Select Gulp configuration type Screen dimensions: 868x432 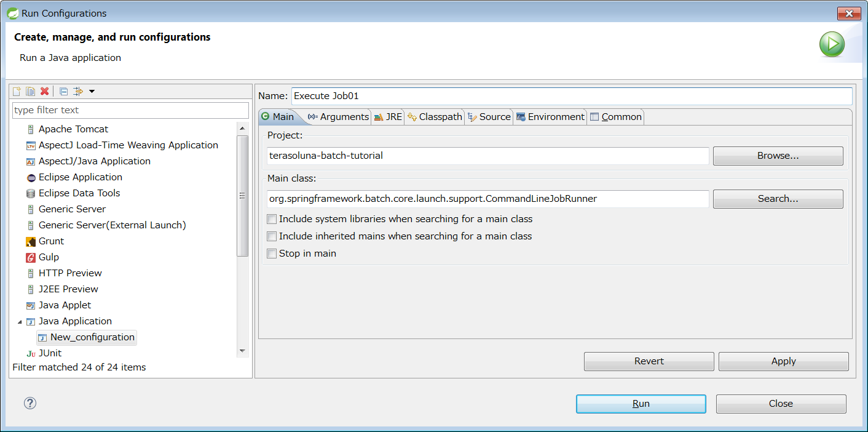coord(49,257)
